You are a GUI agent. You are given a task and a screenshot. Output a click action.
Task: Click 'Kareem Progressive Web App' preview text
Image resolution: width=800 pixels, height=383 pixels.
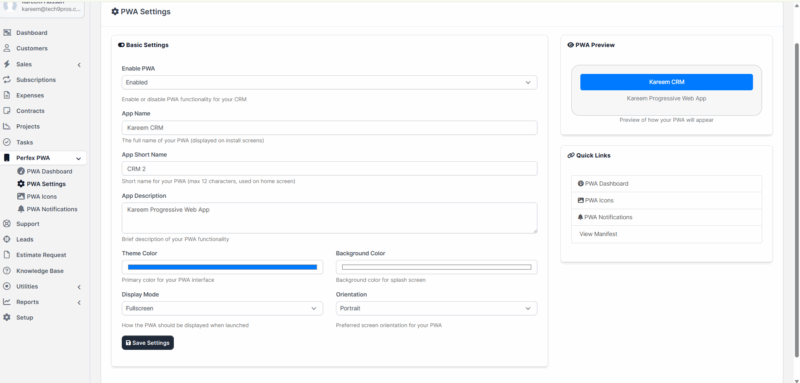pos(666,98)
